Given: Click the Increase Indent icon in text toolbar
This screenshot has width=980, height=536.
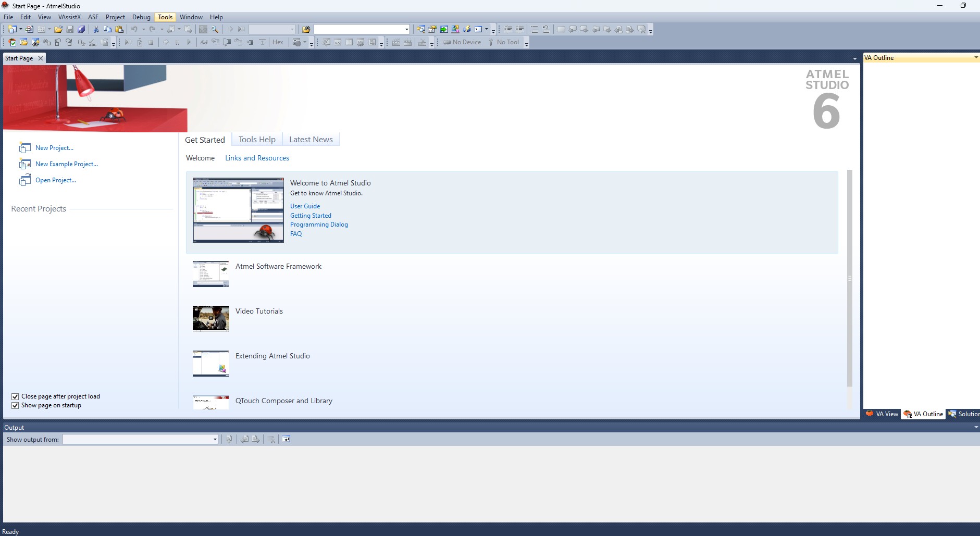Looking at the screenshot, I should coord(519,29).
